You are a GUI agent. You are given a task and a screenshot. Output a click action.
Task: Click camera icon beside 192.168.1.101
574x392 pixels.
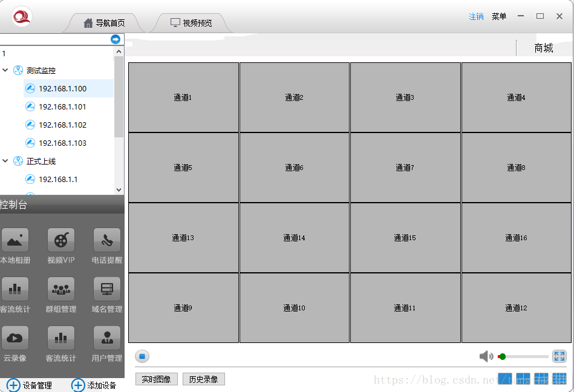click(x=30, y=106)
